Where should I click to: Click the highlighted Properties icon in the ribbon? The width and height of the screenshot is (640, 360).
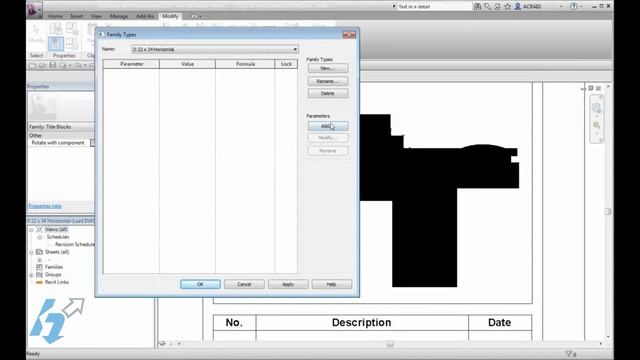pos(56,44)
